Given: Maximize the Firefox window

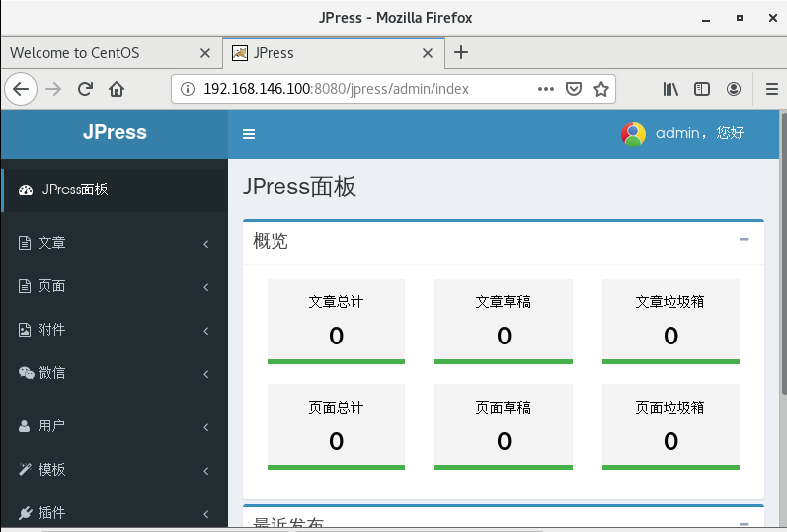Looking at the screenshot, I should click(x=739, y=18).
